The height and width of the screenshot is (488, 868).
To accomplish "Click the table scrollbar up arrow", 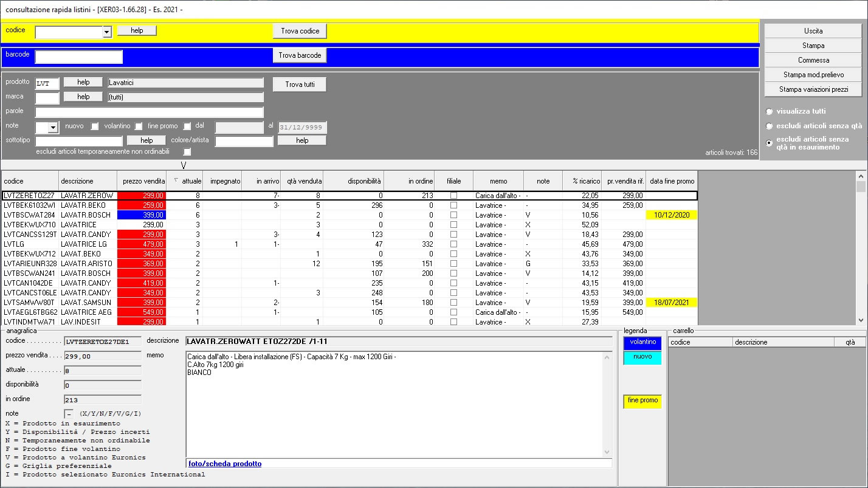I will click(x=860, y=176).
